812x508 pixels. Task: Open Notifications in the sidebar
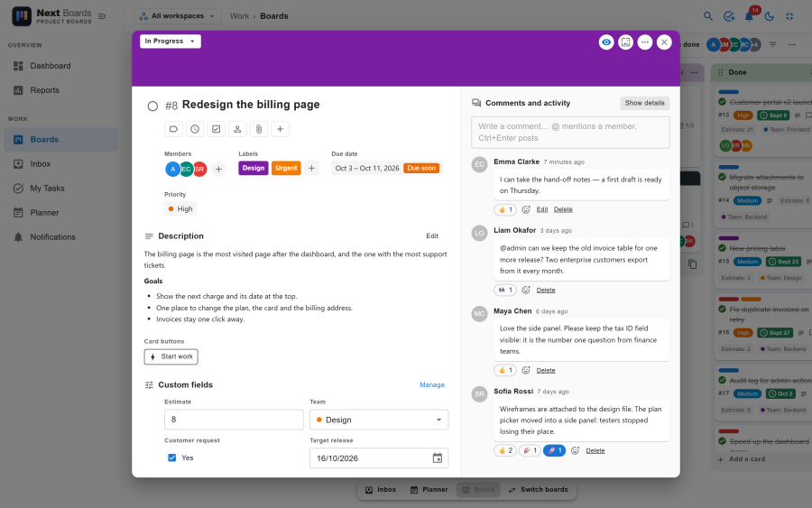[x=61, y=236]
